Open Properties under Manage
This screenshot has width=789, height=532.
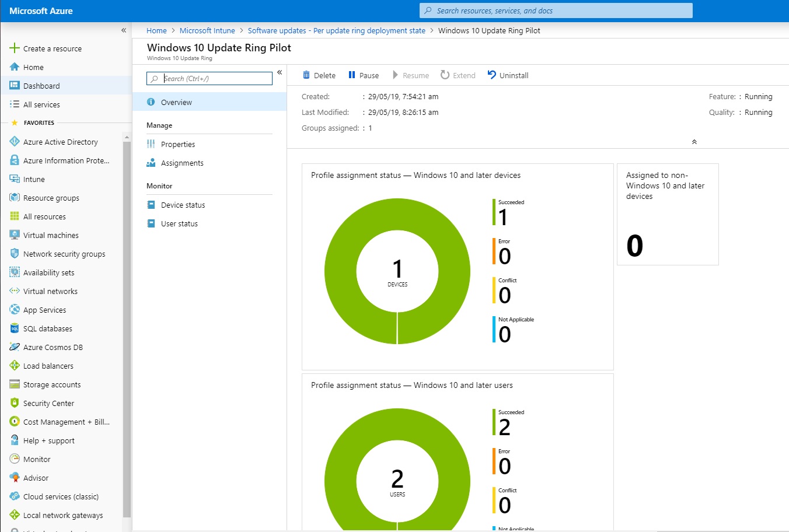178,144
